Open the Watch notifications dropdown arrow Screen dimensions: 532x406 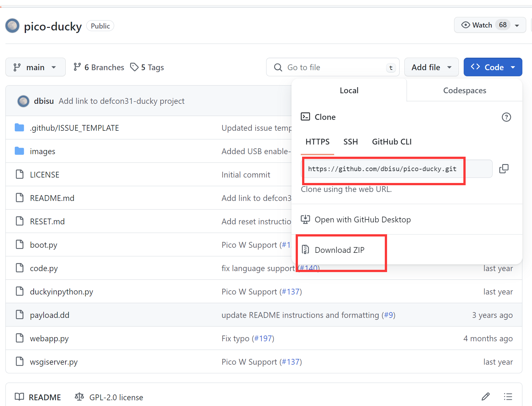point(517,25)
